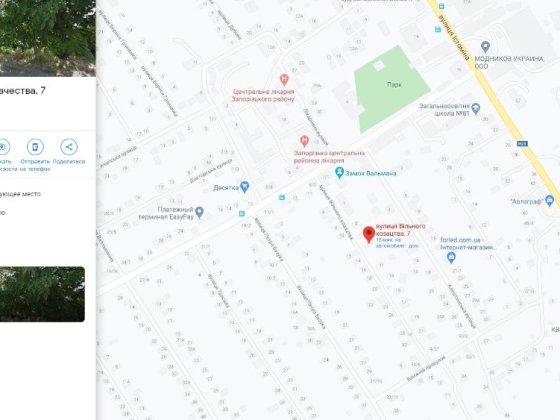Click the bus stop icon on вулиця Істоміна
The height and width of the screenshot is (420, 560).
click(438, 30)
